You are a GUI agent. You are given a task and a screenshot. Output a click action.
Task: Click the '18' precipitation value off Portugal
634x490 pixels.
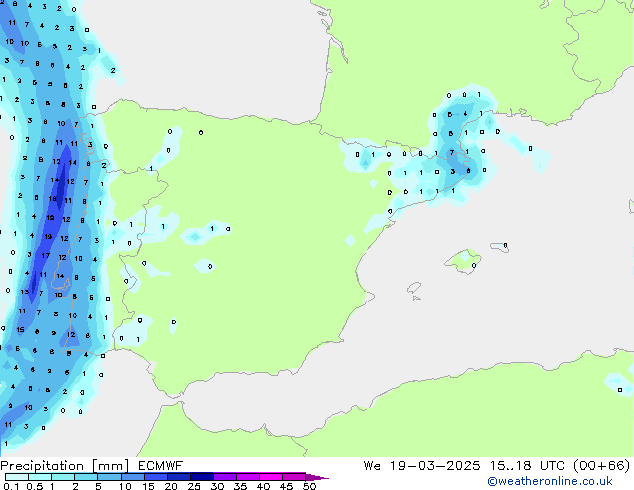pos(53,199)
